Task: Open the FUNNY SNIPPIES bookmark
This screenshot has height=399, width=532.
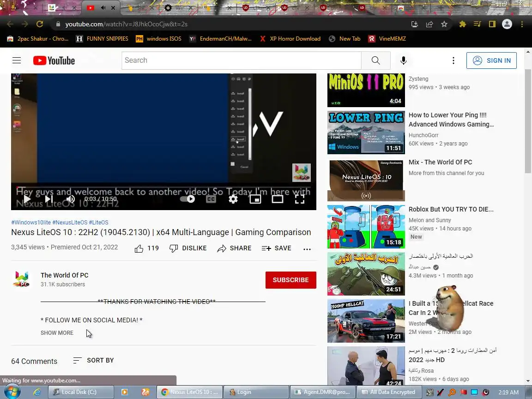Action: [x=102, y=39]
